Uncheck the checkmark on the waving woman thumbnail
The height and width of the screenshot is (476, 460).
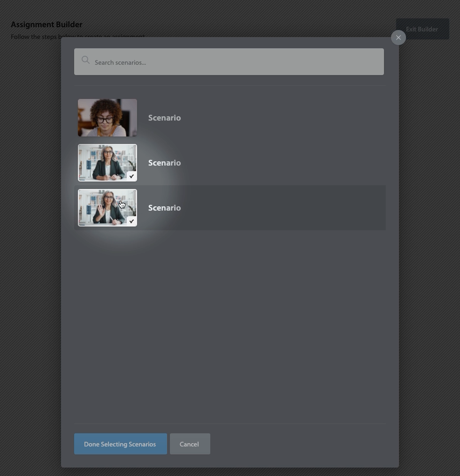pos(131,221)
